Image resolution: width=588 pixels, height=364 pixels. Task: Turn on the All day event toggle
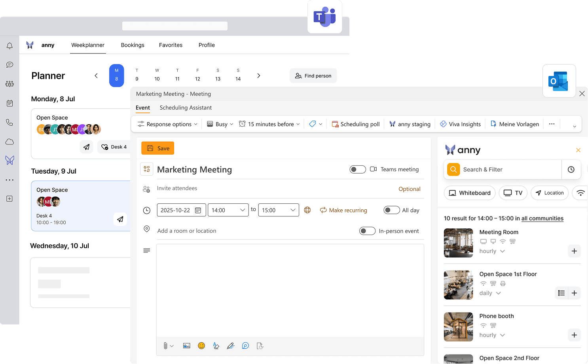(391, 210)
